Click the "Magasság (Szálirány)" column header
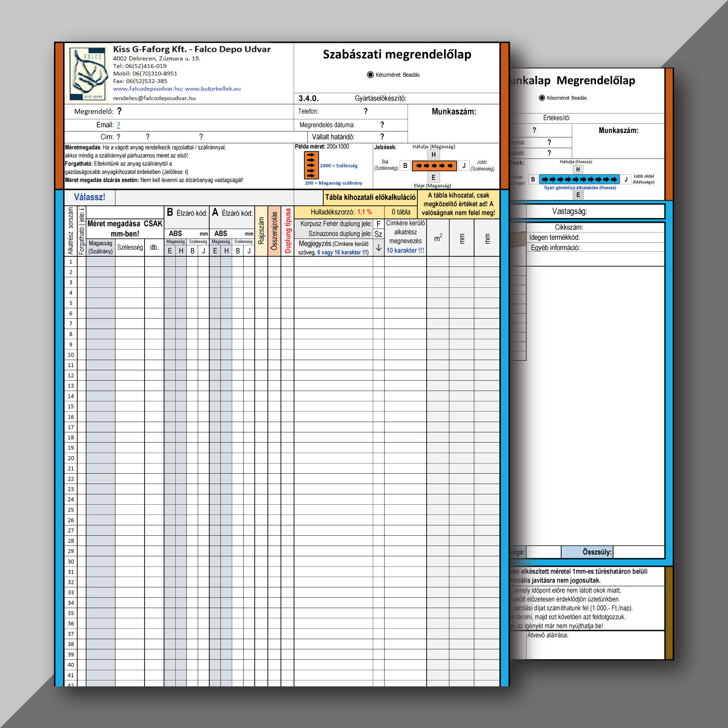This screenshot has width=728, height=728. (x=100, y=247)
